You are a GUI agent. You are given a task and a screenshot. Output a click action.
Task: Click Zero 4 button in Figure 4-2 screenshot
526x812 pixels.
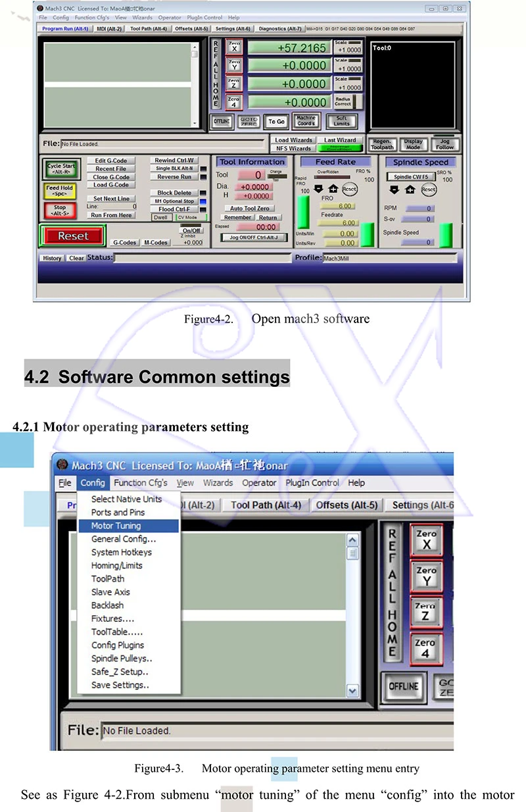point(235,102)
